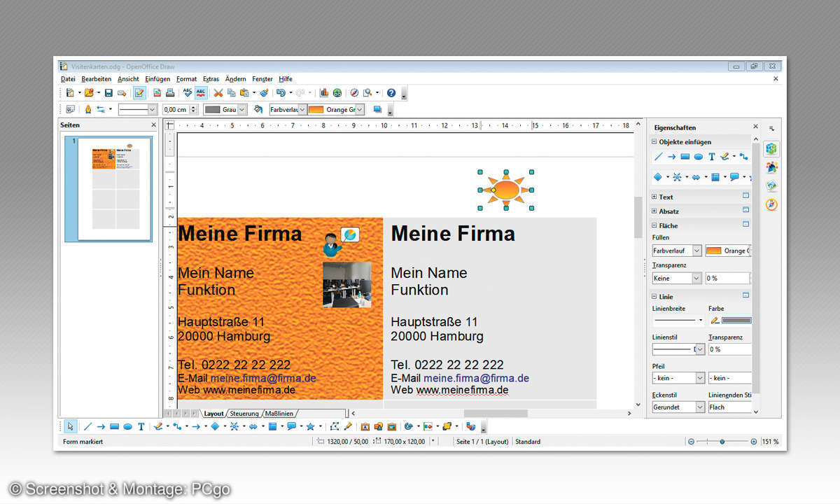The width and height of the screenshot is (840, 504).
Task: Switch to the Maßlinien layer tab
Action: (x=279, y=414)
